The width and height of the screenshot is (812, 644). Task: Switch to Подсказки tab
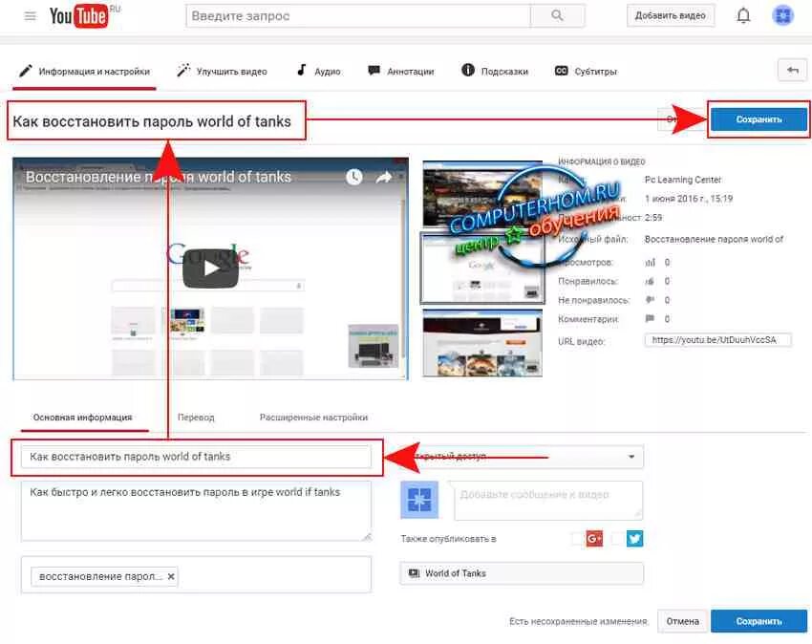point(495,71)
